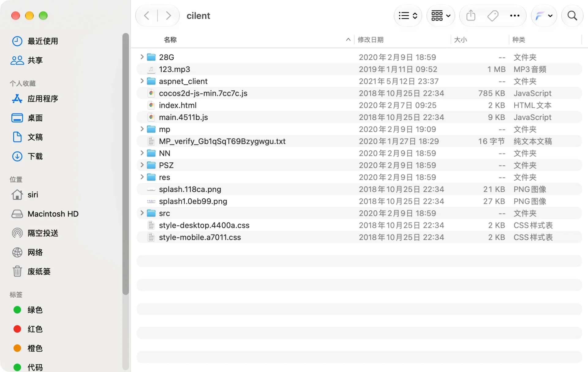Open 最近使用 in the sidebar
The image size is (588, 372).
[x=35, y=41]
